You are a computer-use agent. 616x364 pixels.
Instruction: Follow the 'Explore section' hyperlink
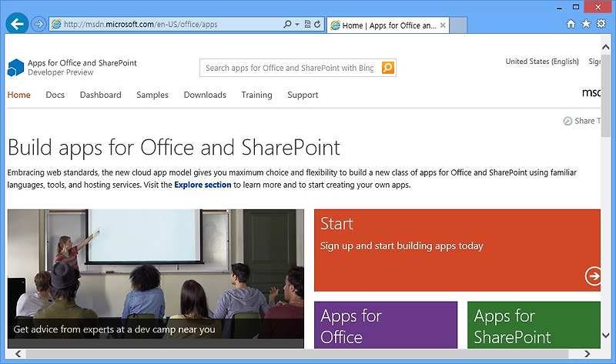coord(203,185)
